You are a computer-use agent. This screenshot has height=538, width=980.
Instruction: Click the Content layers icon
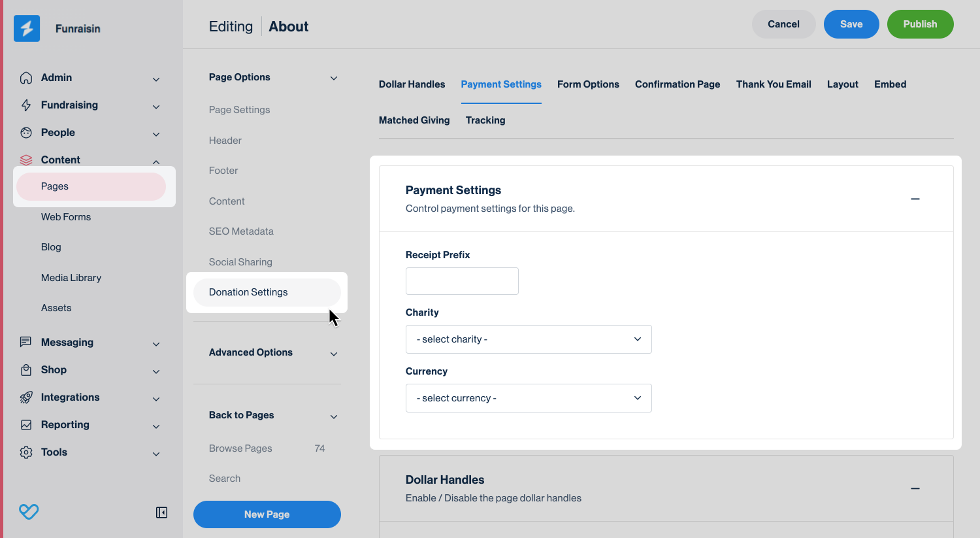point(26,160)
